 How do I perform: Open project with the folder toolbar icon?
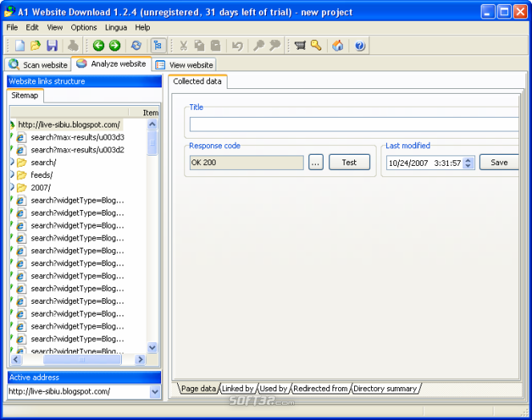[35, 46]
